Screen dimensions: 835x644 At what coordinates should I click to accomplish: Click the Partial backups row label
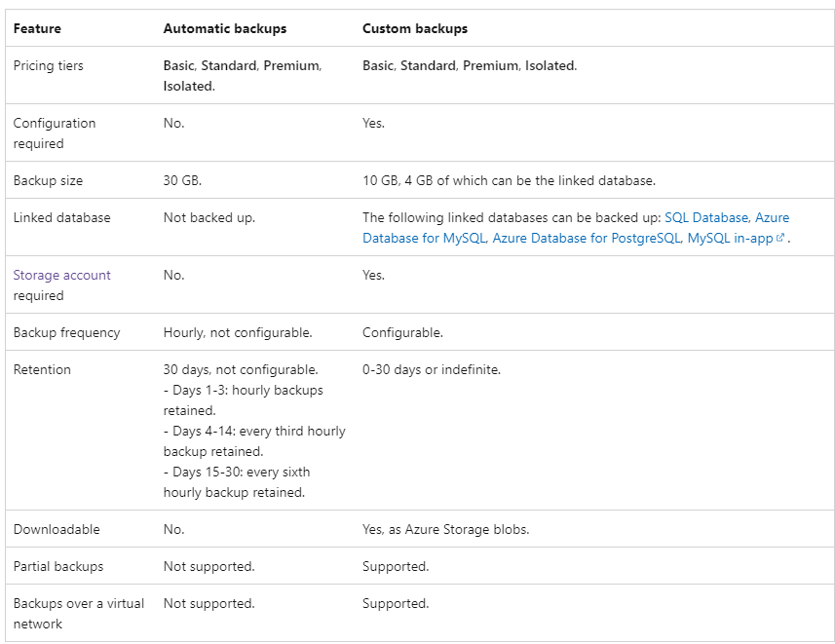[x=57, y=566]
